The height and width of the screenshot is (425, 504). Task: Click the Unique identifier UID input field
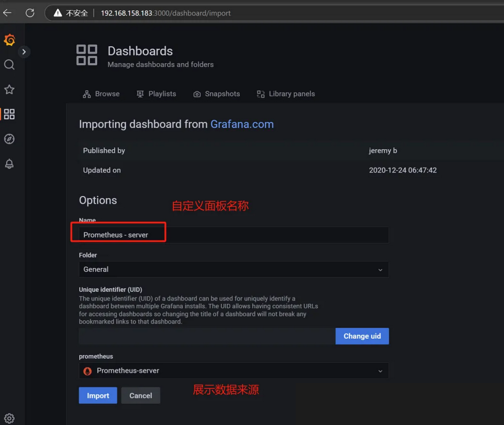pos(207,336)
